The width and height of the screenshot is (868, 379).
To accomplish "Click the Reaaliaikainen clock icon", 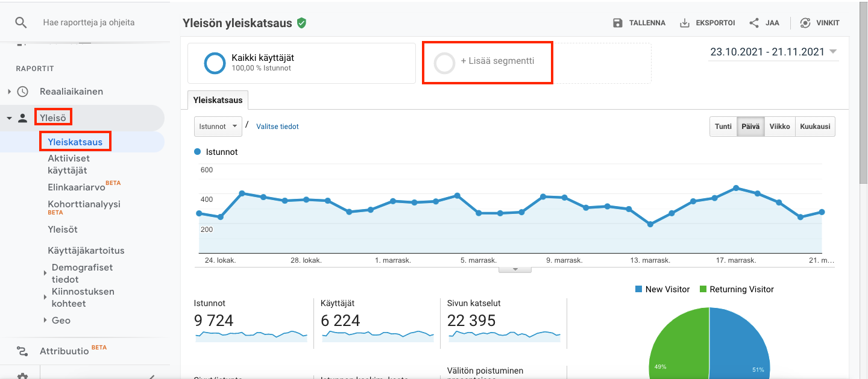I will pos(22,92).
